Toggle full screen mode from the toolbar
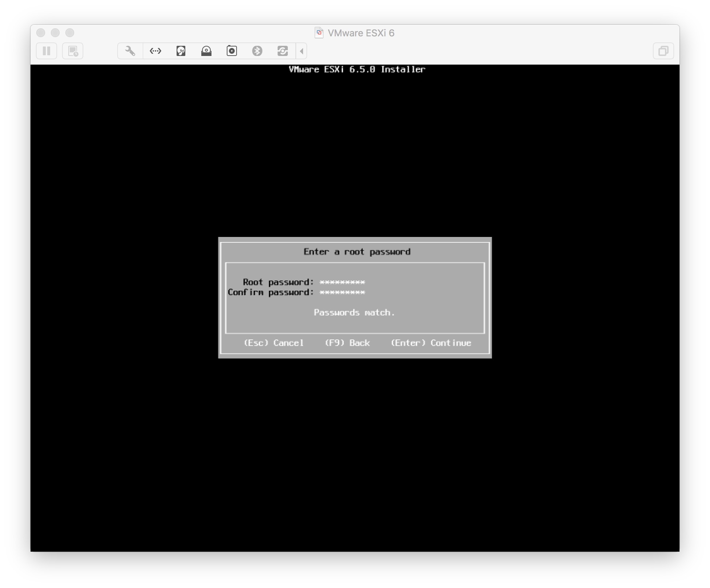Screen dimensions: 710x588 [x=663, y=51]
